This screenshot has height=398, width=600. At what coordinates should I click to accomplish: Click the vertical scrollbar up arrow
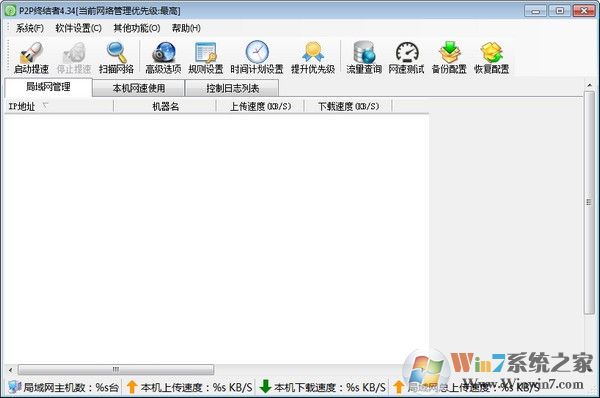[x=589, y=85]
